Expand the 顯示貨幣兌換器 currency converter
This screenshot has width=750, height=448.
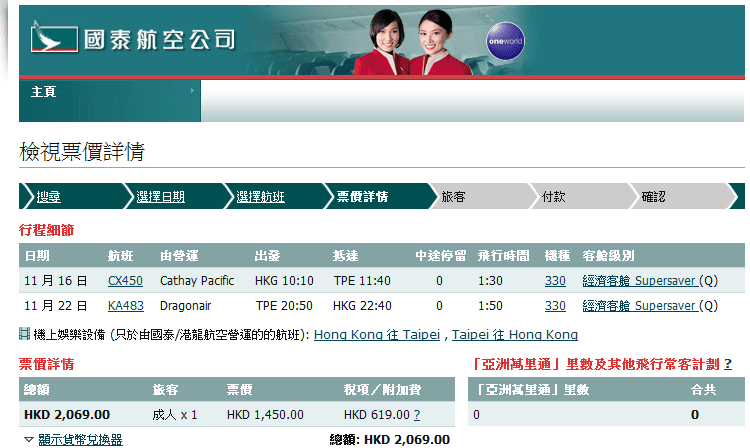[80, 439]
